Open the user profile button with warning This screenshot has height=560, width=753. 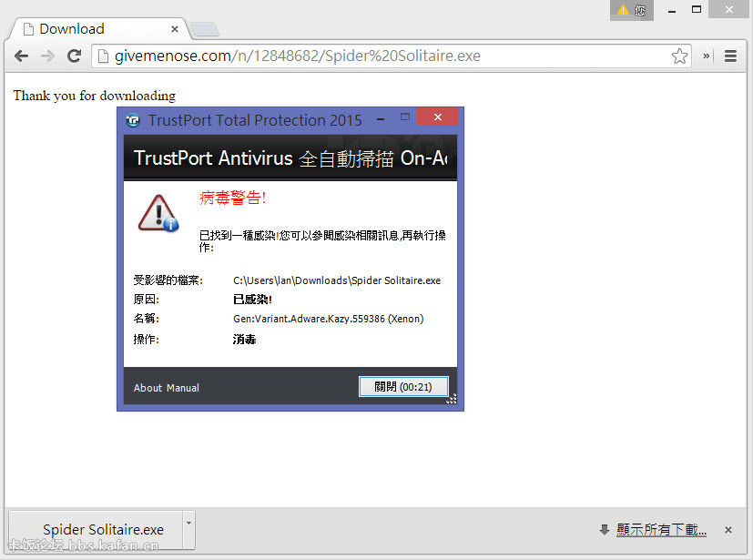point(631,10)
